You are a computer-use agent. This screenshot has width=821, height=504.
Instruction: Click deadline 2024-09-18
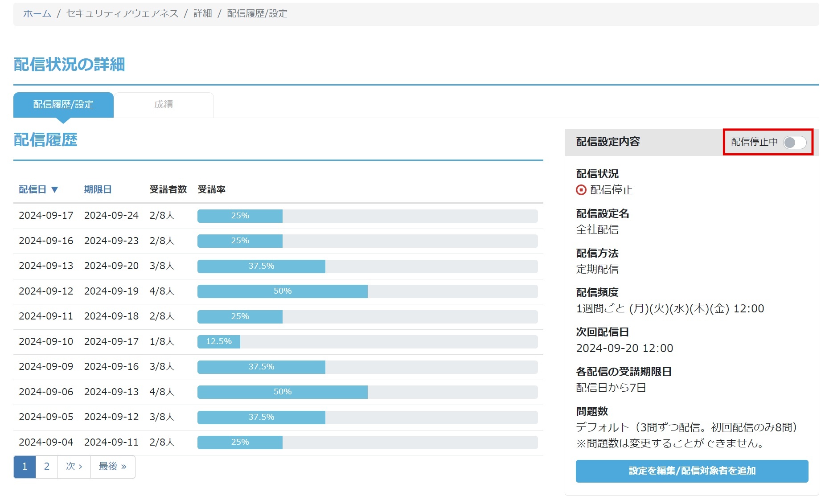pos(111,316)
